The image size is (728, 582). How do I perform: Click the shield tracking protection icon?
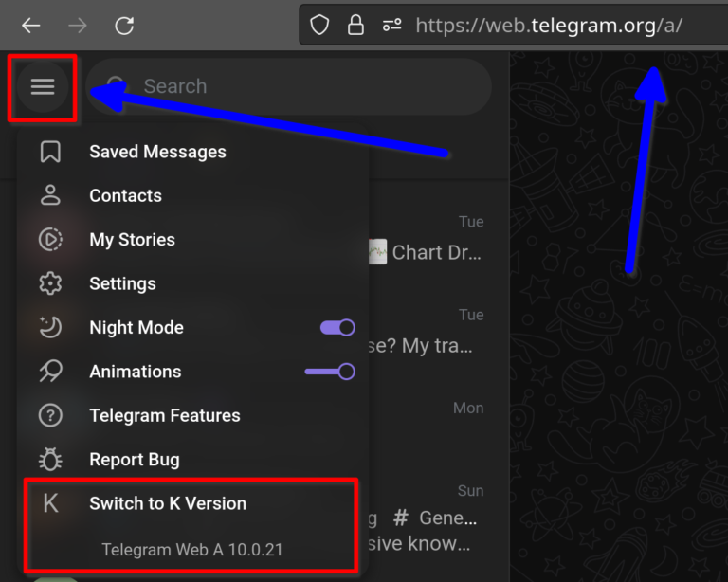tap(320, 26)
